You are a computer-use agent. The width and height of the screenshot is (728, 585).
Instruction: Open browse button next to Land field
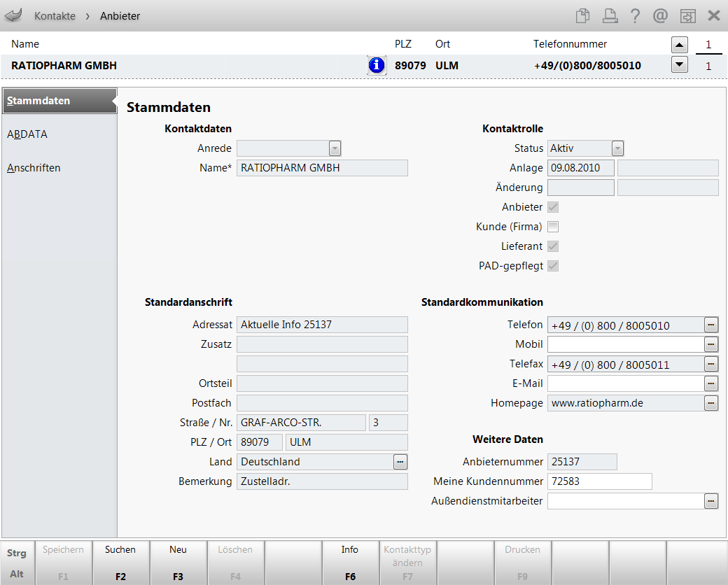click(x=400, y=462)
